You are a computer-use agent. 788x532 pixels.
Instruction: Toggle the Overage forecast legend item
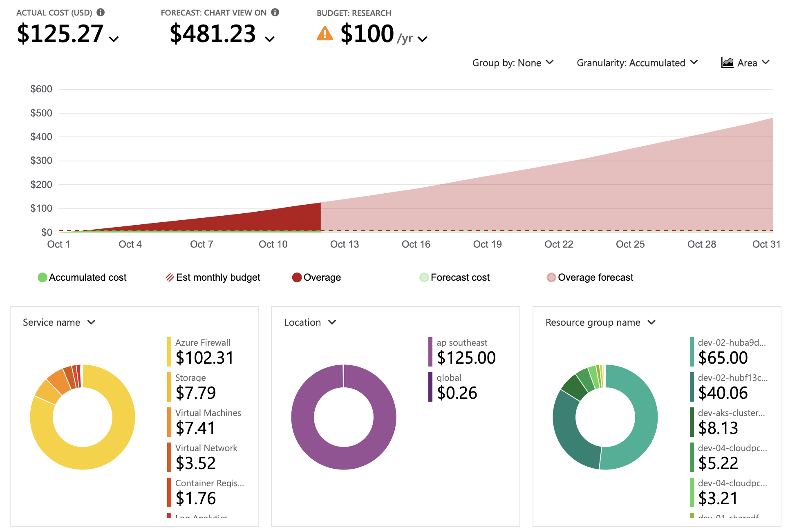pos(590,277)
